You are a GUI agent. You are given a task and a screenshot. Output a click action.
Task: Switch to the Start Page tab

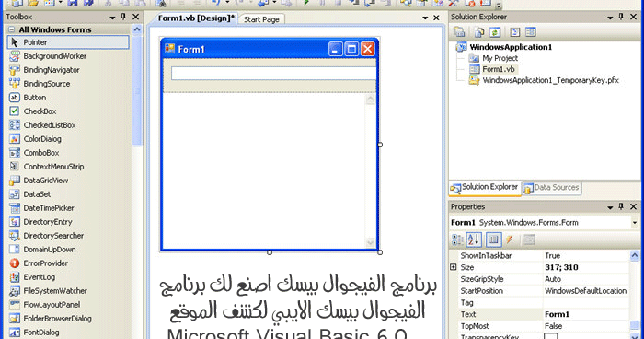261,19
